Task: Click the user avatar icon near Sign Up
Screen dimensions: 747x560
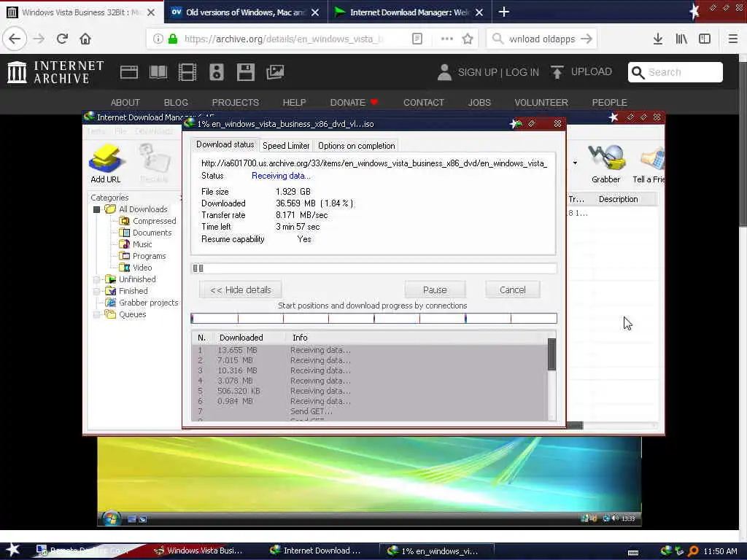Action: tap(444, 72)
